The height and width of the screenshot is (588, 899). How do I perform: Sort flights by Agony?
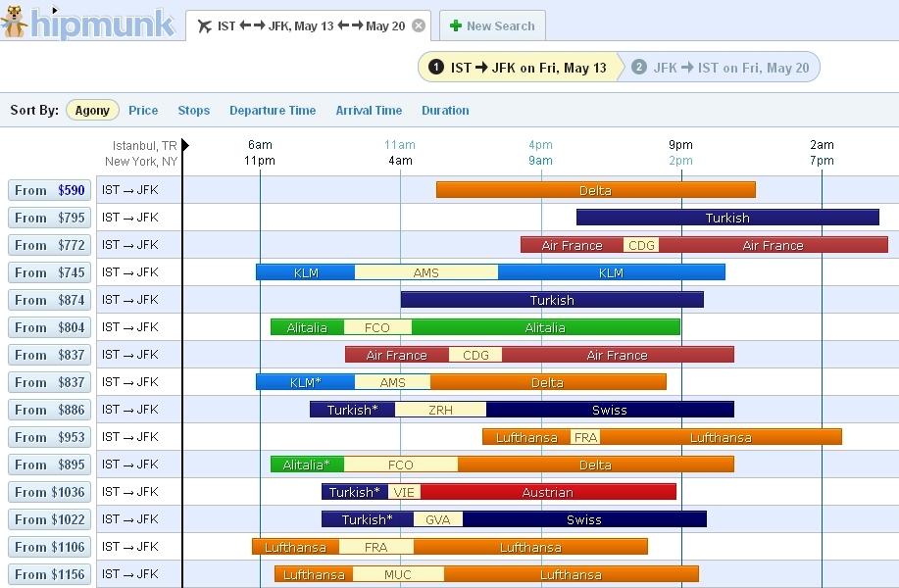(x=92, y=110)
